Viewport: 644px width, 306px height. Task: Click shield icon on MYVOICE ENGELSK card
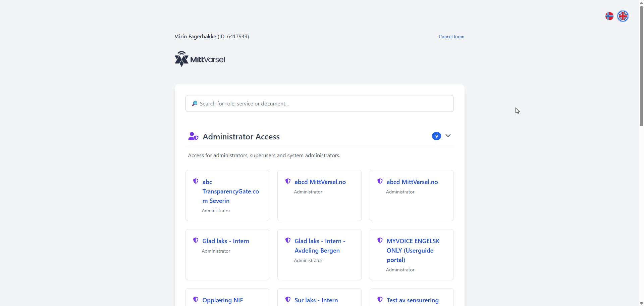tap(380, 241)
